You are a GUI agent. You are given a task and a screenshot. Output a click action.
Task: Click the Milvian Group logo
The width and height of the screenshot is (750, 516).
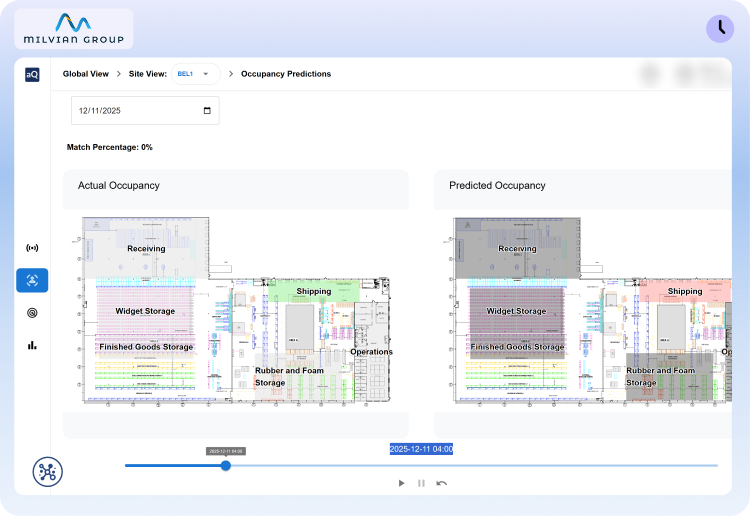[x=74, y=29]
